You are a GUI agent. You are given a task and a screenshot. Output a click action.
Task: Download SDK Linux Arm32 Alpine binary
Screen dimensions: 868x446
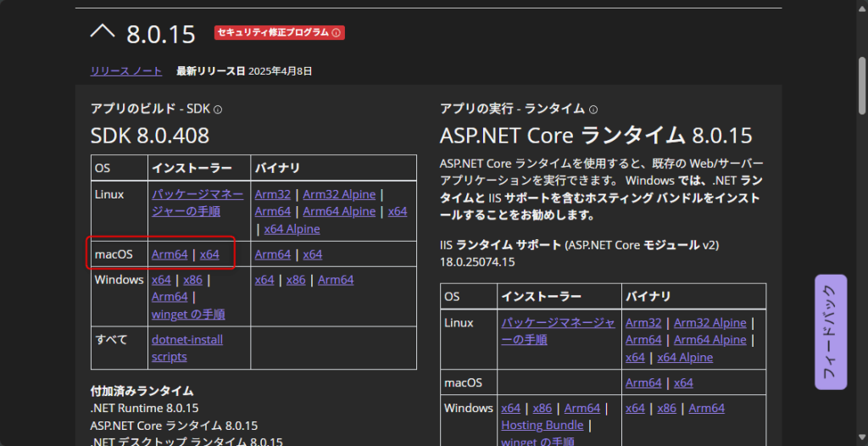pos(339,194)
